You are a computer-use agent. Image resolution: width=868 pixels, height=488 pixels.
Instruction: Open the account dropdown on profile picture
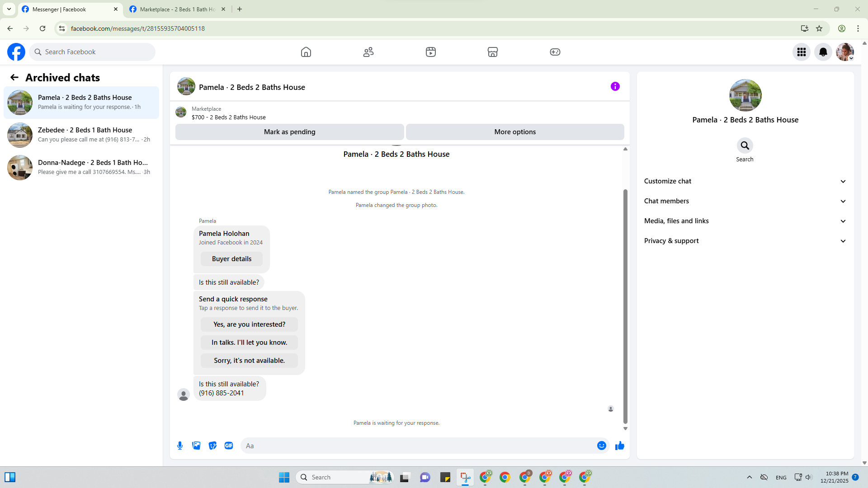pyautogui.click(x=851, y=58)
